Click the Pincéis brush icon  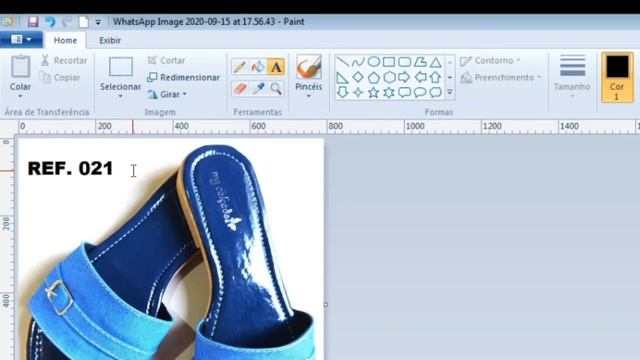pos(309,67)
